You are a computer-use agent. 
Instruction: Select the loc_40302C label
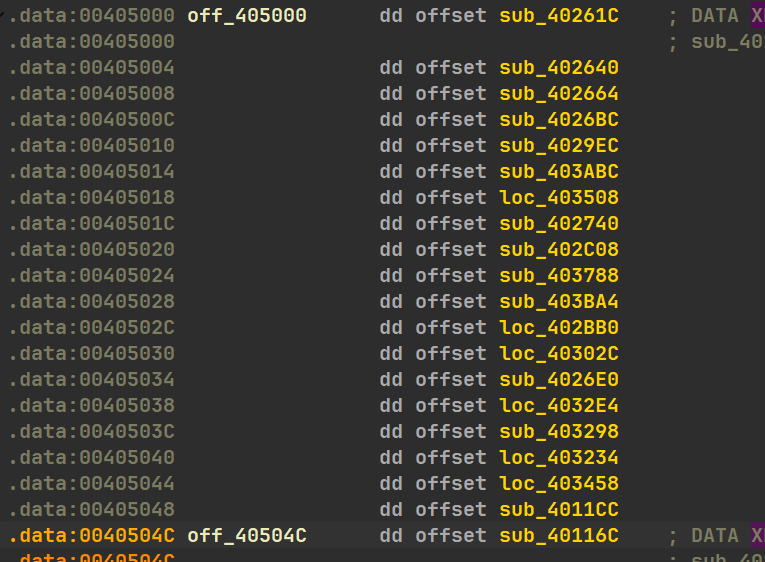tap(559, 354)
